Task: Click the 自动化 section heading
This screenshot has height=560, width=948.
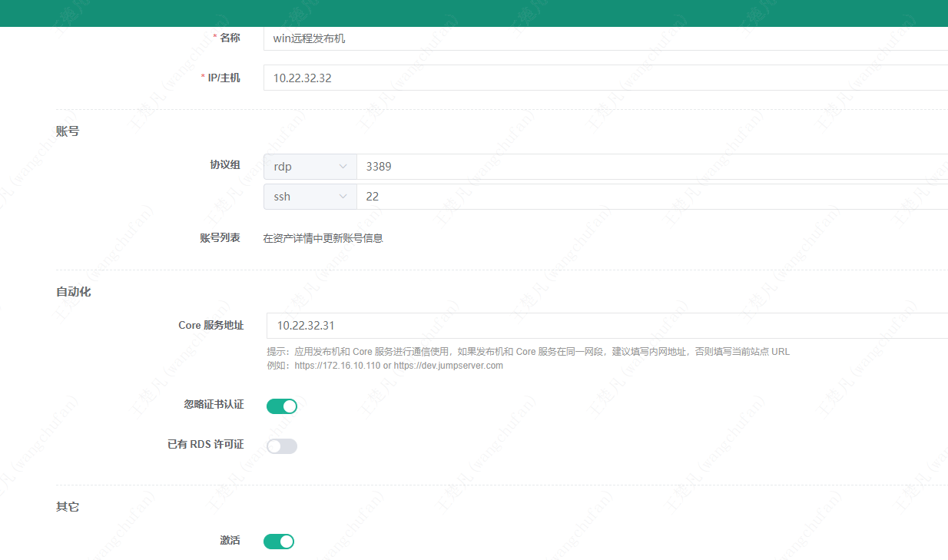Action: tap(74, 292)
